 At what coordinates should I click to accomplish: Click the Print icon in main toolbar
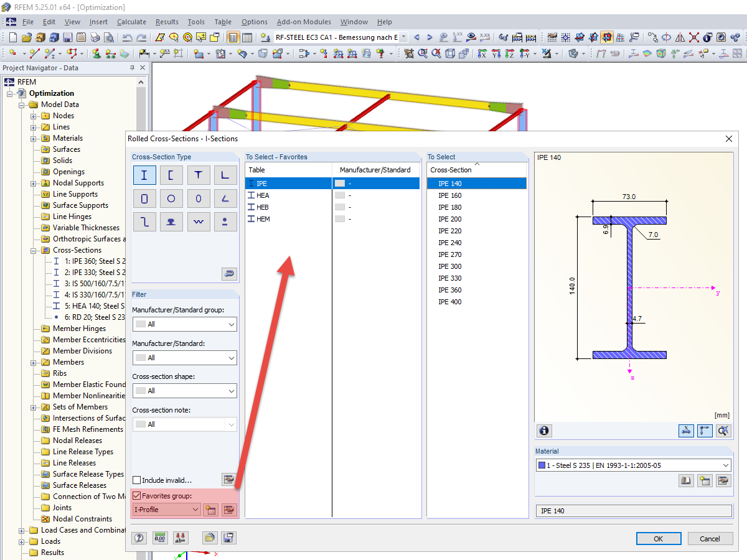[x=95, y=37]
